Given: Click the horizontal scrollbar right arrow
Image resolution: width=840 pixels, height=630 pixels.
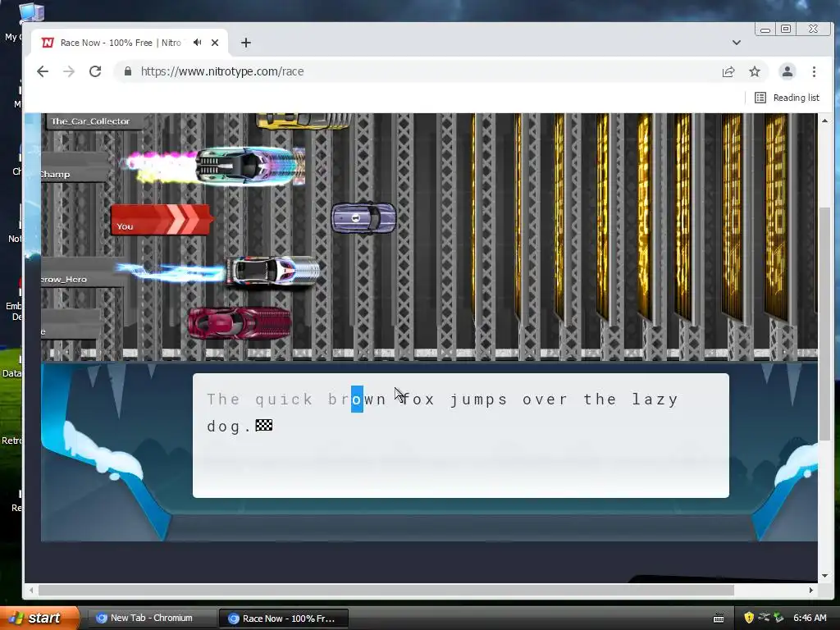Looking at the screenshot, I should (811, 590).
